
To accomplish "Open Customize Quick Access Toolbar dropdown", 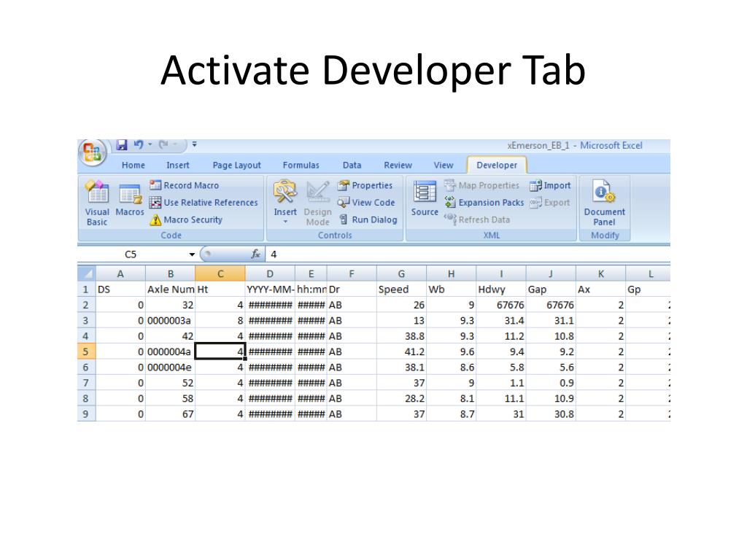I will (x=194, y=144).
